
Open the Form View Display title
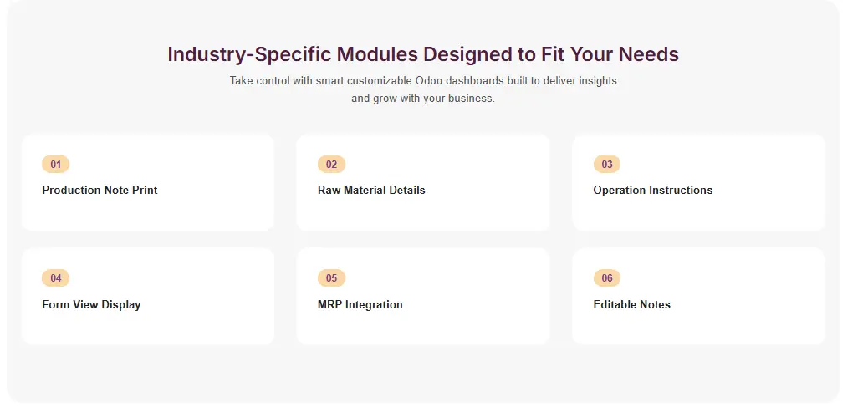coord(91,305)
